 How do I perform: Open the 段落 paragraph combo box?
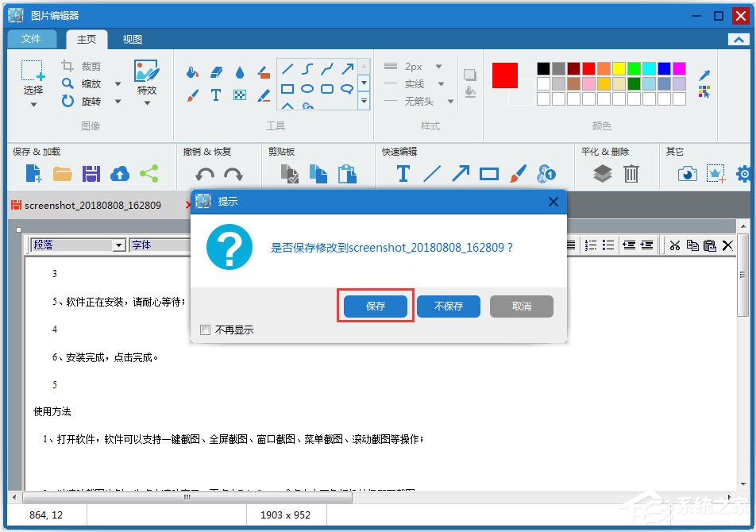click(x=78, y=245)
